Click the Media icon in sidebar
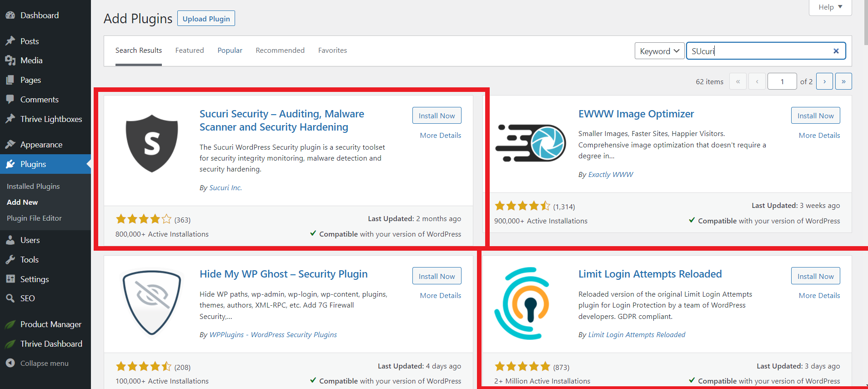Screen dimensions: 868x389 pyautogui.click(x=10, y=60)
